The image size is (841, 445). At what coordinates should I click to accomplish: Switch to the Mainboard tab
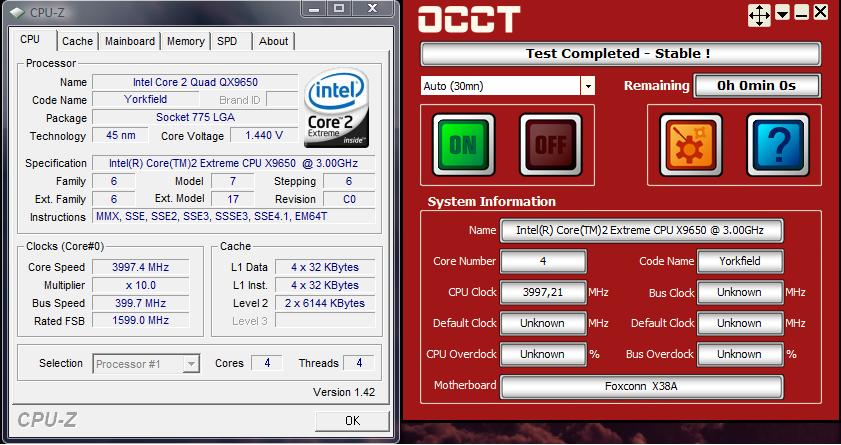pos(130,41)
